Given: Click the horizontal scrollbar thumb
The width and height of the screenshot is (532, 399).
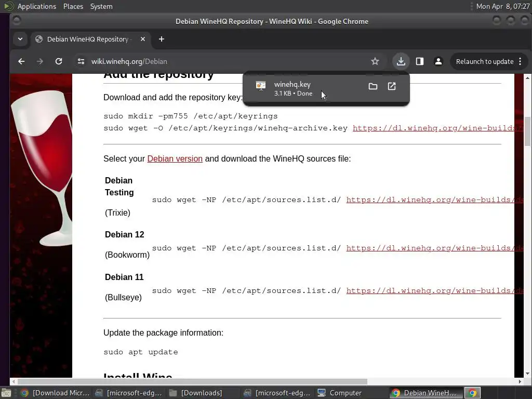Looking at the screenshot, I should coord(192,381).
